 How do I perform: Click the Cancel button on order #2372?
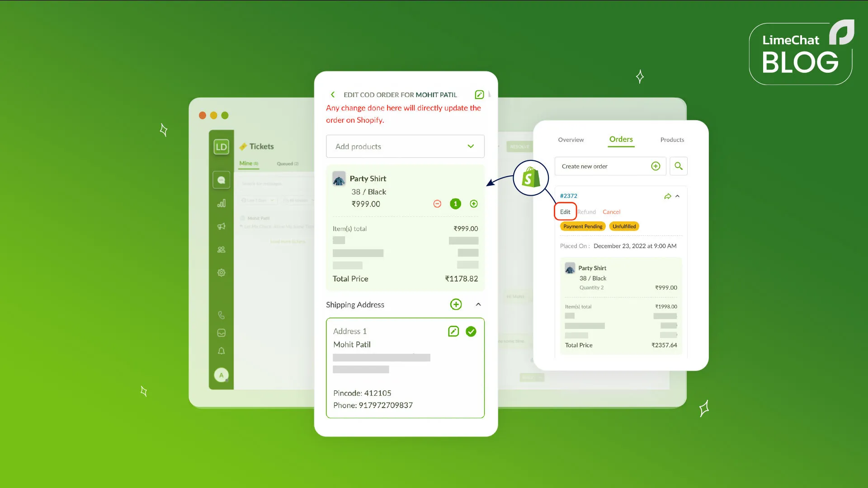(x=611, y=211)
